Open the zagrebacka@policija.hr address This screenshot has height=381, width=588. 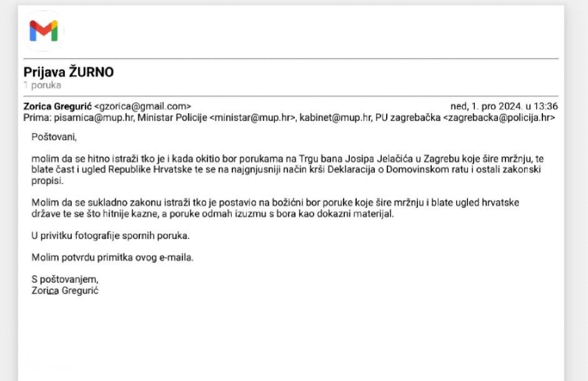(499, 117)
